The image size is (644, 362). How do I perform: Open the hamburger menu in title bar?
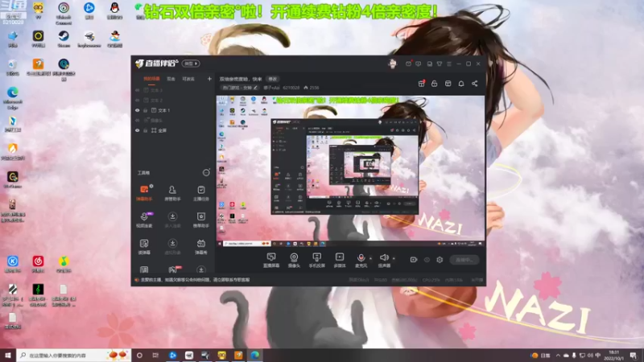pos(449,64)
